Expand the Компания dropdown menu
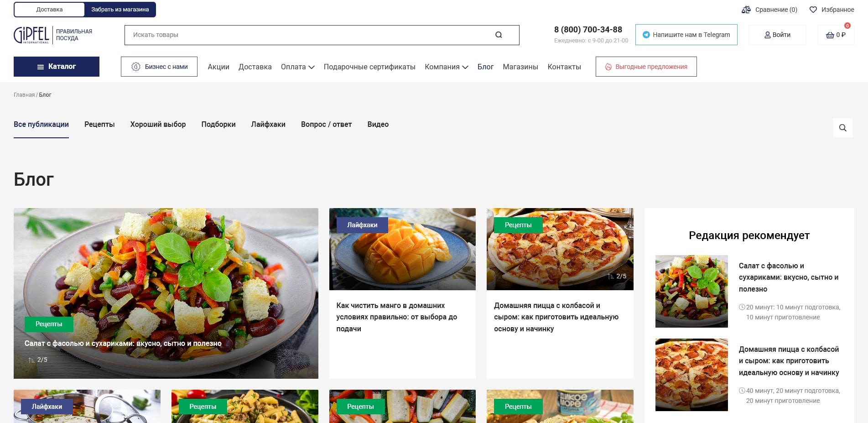 coord(446,67)
